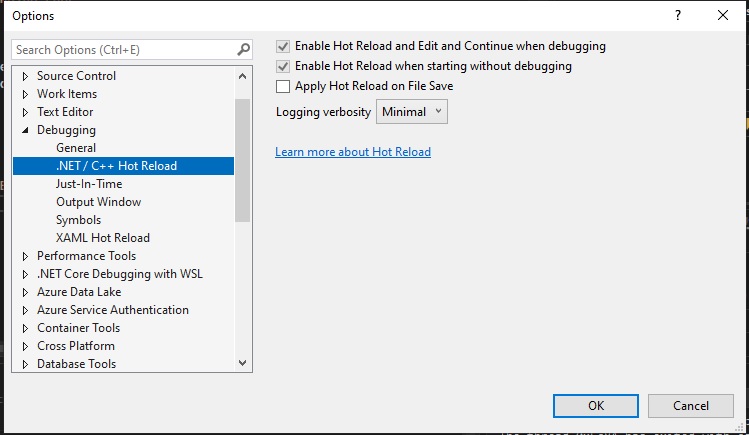The height and width of the screenshot is (435, 749).
Task: Expand the Text Editor node
Action: pos(25,112)
